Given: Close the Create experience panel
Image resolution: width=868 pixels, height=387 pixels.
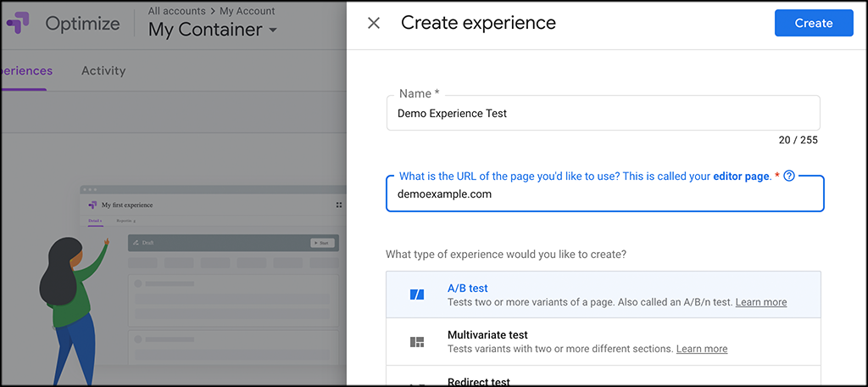Looking at the screenshot, I should point(374,23).
